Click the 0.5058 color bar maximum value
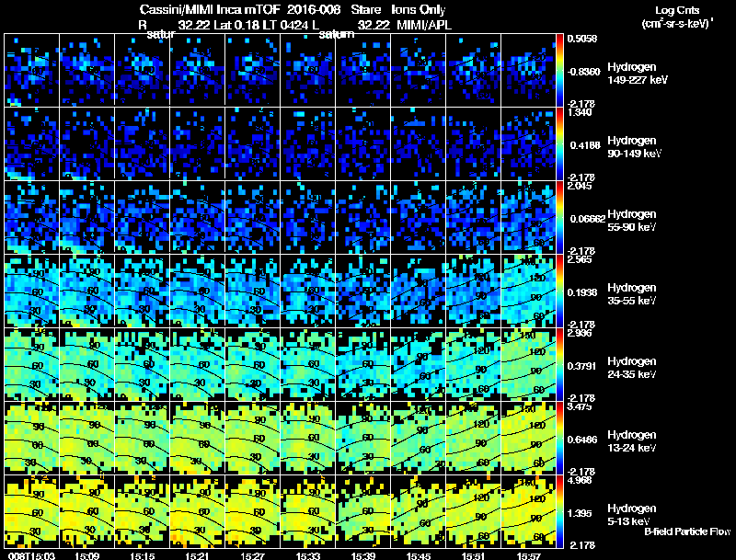Image resolution: width=736 pixels, height=560 pixels. [582, 39]
